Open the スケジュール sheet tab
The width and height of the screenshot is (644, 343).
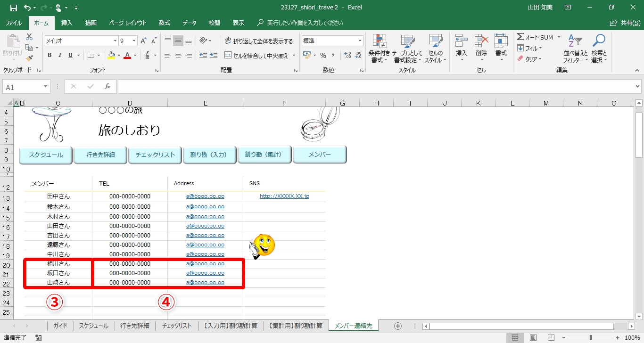[93, 326]
